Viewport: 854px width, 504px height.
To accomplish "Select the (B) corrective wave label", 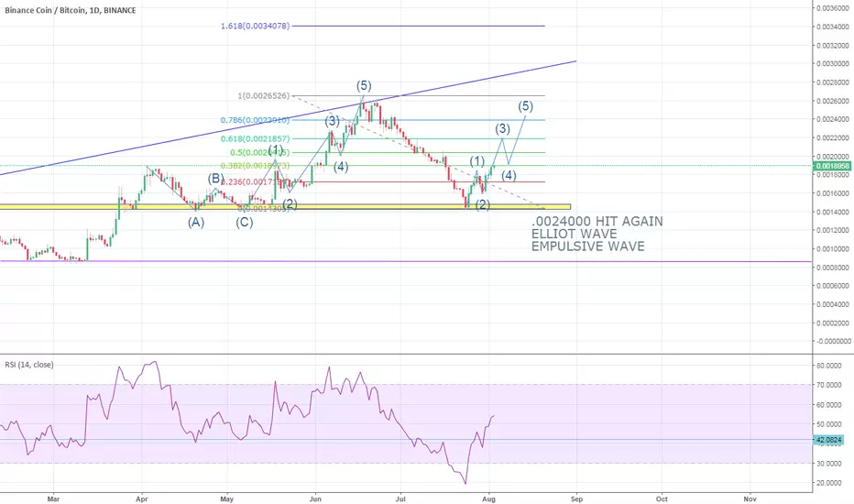I will (215, 178).
